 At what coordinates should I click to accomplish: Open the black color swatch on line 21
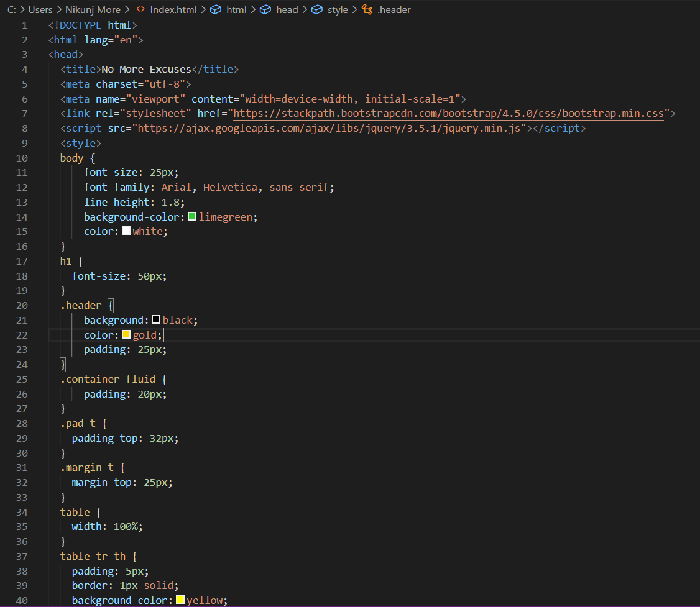point(156,320)
